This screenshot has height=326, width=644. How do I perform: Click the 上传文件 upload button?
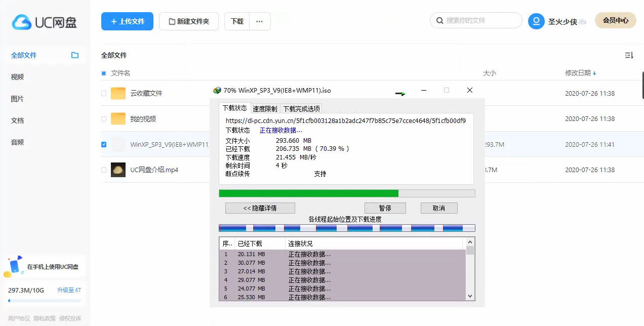(127, 21)
